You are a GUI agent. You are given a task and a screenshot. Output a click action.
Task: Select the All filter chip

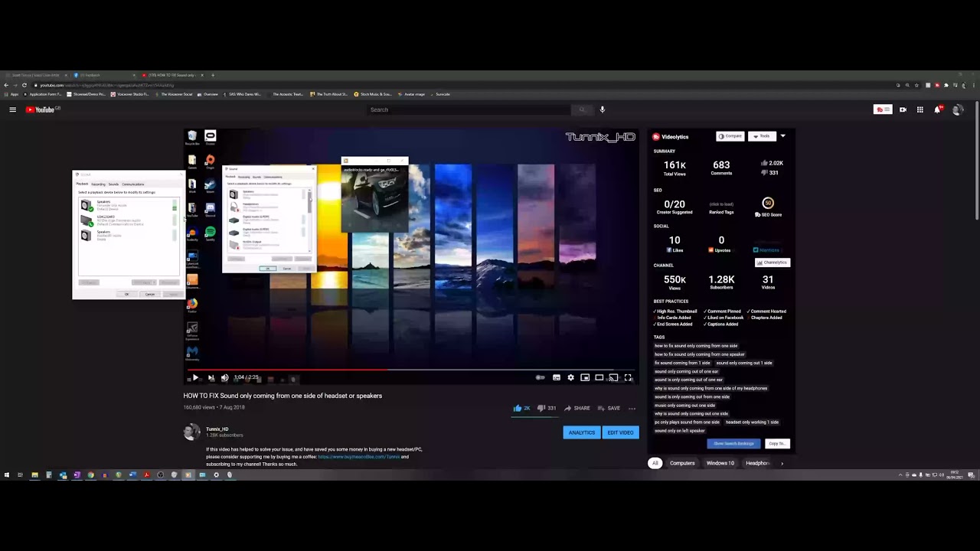coord(655,463)
